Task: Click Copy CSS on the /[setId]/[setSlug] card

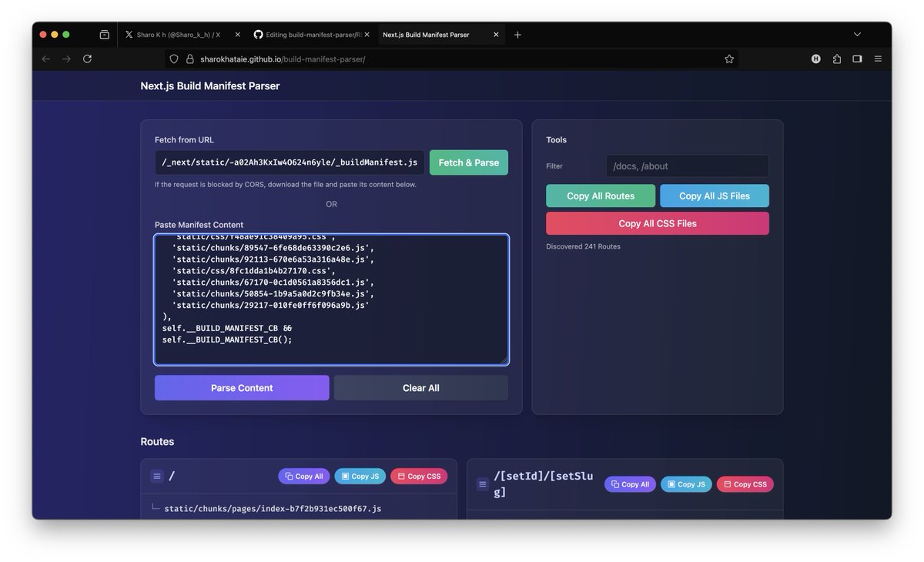Action: (x=745, y=484)
